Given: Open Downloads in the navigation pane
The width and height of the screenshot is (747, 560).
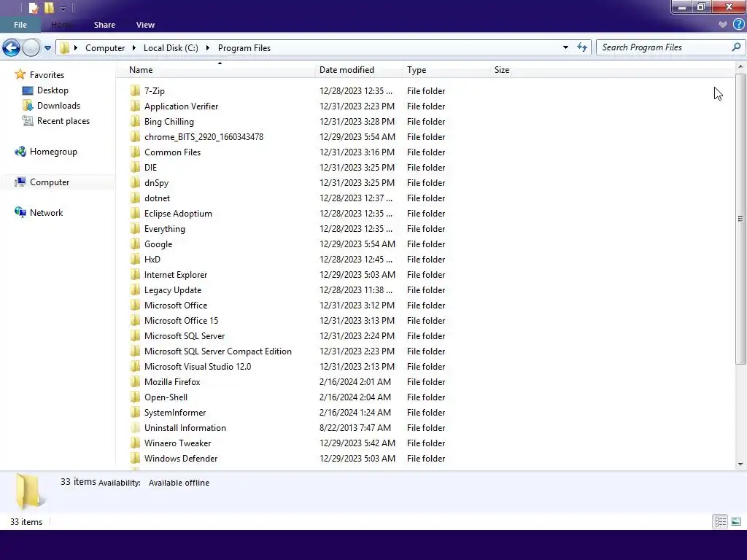Looking at the screenshot, I should (x=58, y=105).
